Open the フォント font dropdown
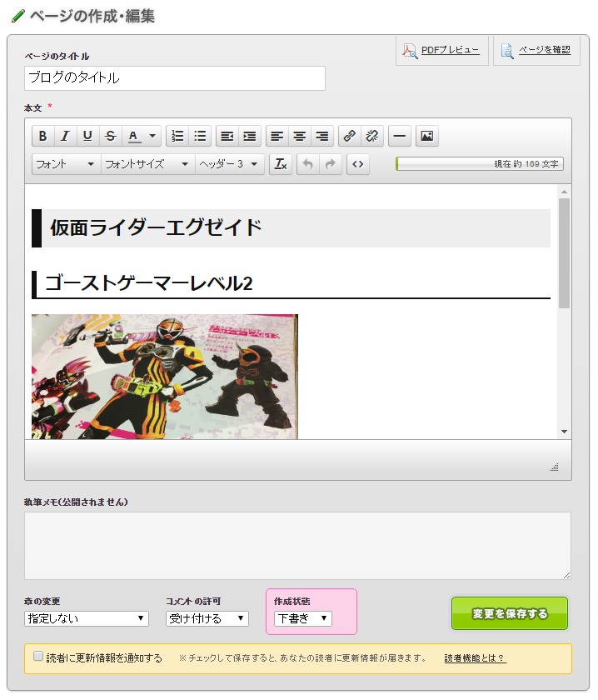This screenshot has height=700, width=598. pyautogui.click(x=66, y=164)
